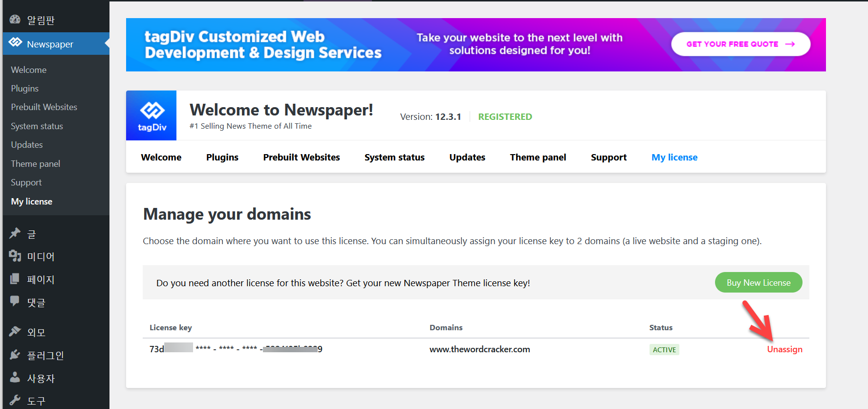Switch to the Updates tab
The image size is (868, 409).
[467, 157]
